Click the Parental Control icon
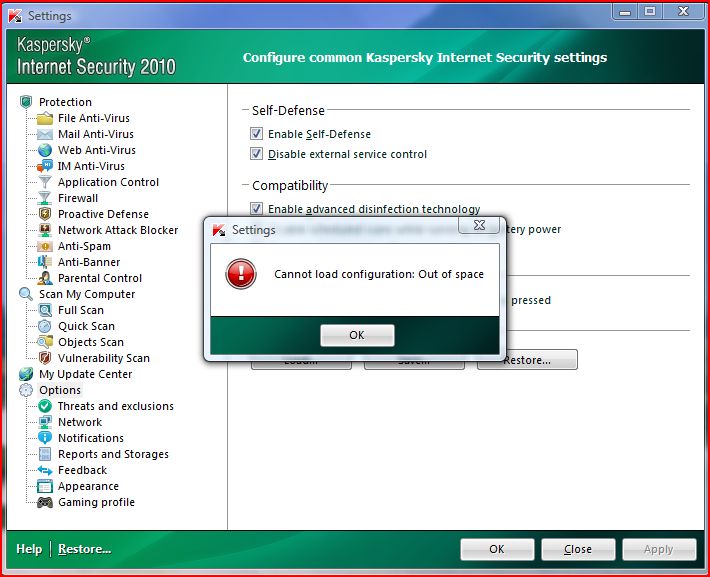The width and height of the screenshot is (710, 577). pos(45,278)
